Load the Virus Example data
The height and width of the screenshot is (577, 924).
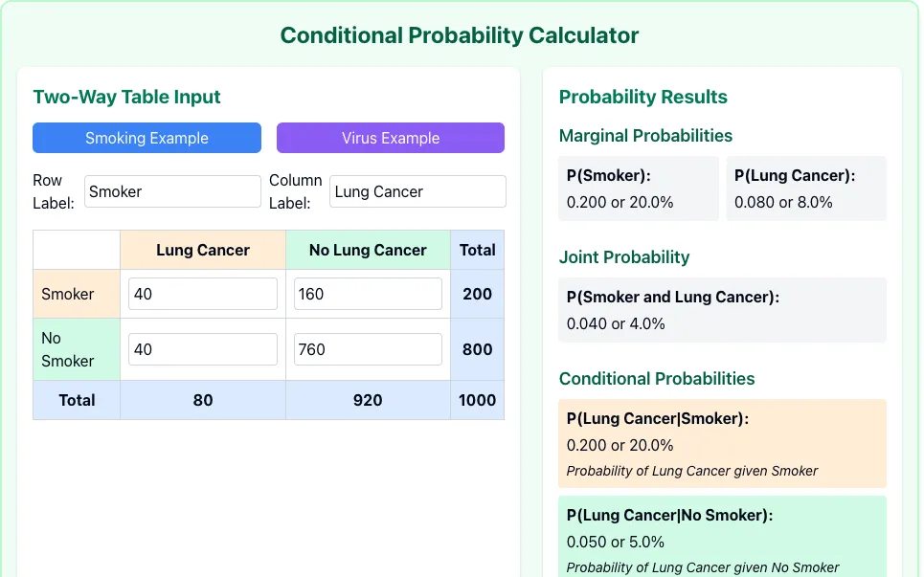click(x=391, y=138)
